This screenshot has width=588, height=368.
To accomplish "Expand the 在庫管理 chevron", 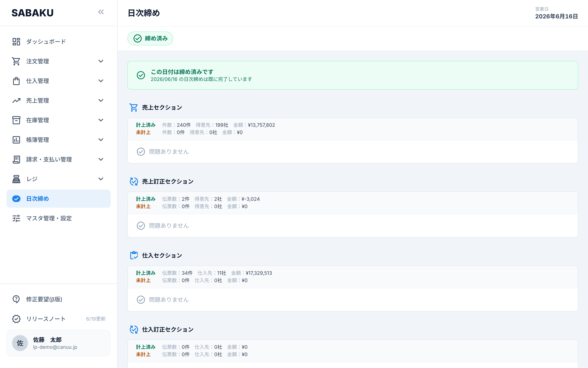I will coord(101,120).
